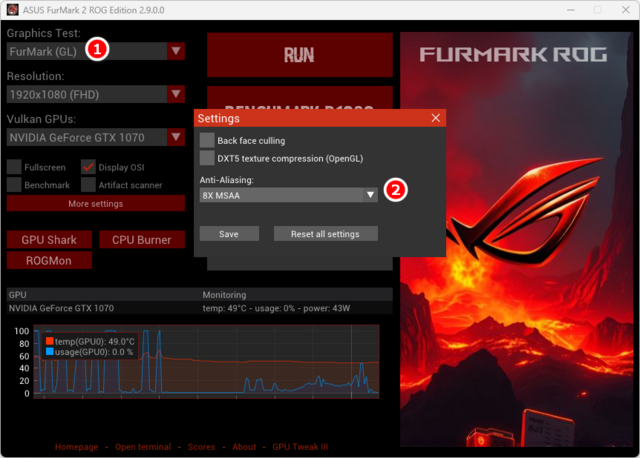The width and height of the screenshot is (640, 458).
Task: Close the Settings dialog with the X
Action: coord(435,118)
